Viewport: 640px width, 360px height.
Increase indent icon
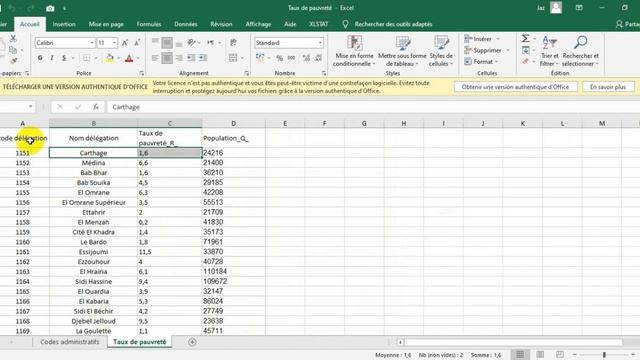click(x=203, y=58)
